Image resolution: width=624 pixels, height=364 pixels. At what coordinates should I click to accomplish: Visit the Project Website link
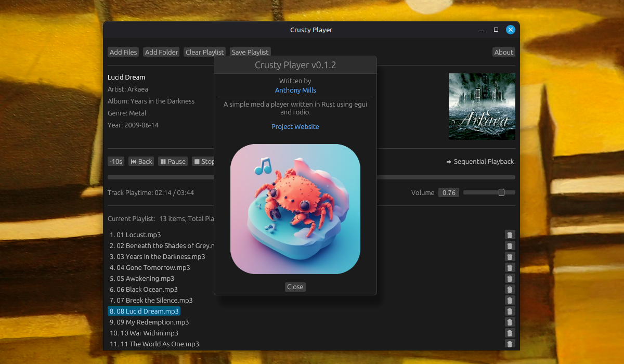295,127
